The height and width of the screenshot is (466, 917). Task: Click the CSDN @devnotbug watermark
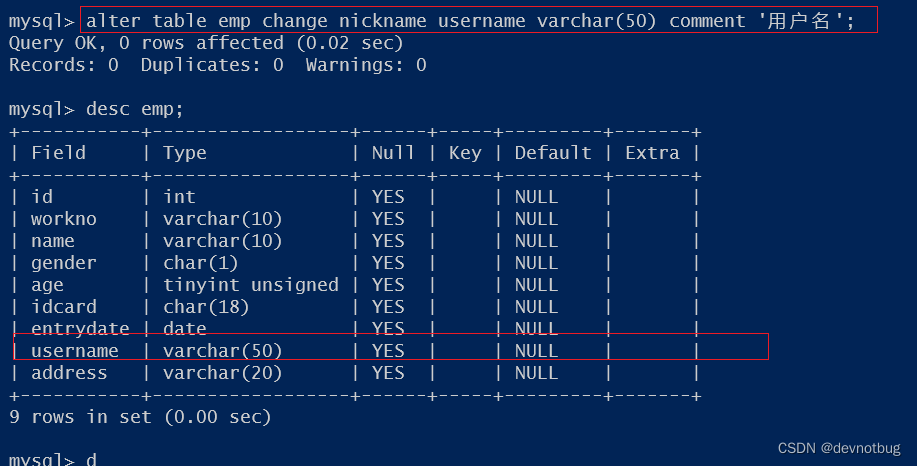click(x=839, y=448)
